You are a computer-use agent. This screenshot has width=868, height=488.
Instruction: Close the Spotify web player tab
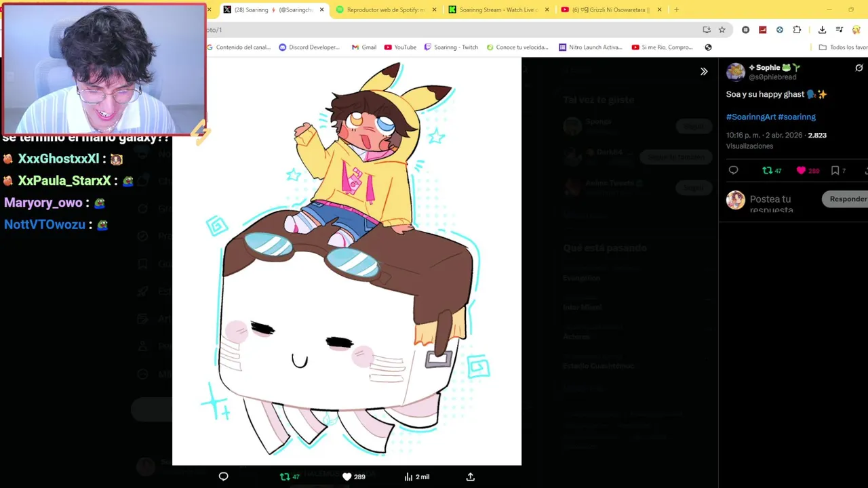click(x=434, y=9)
